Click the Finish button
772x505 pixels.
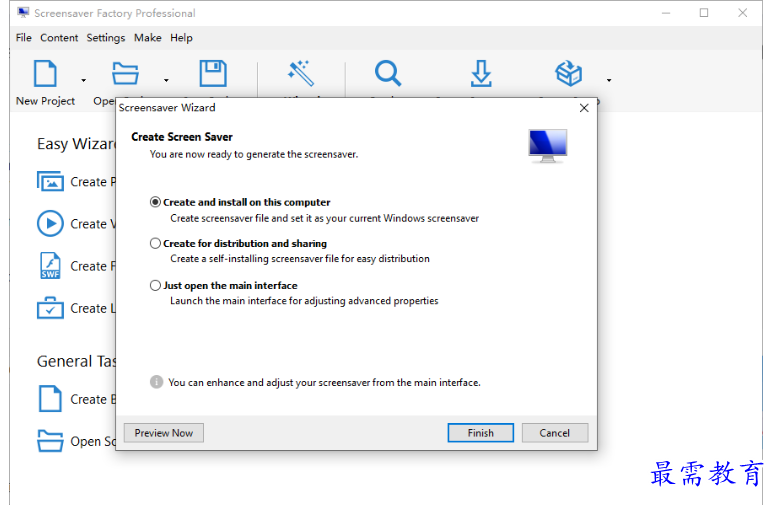[x=481, y=433]
